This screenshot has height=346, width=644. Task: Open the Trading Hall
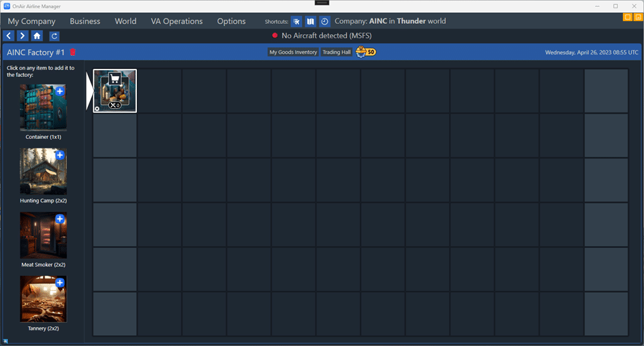coord(337,52)
